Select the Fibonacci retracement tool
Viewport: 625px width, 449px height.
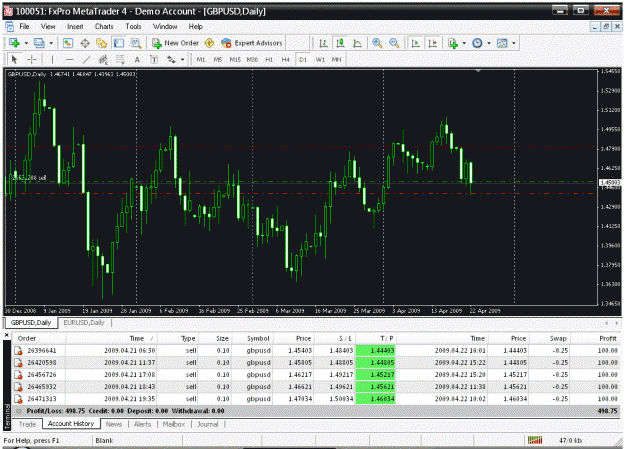click(120, 60)
